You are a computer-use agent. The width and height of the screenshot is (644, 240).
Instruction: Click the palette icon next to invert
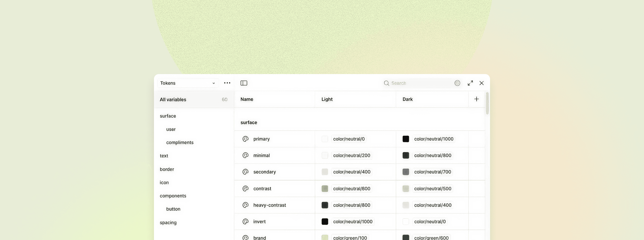(x=245, y=221)
